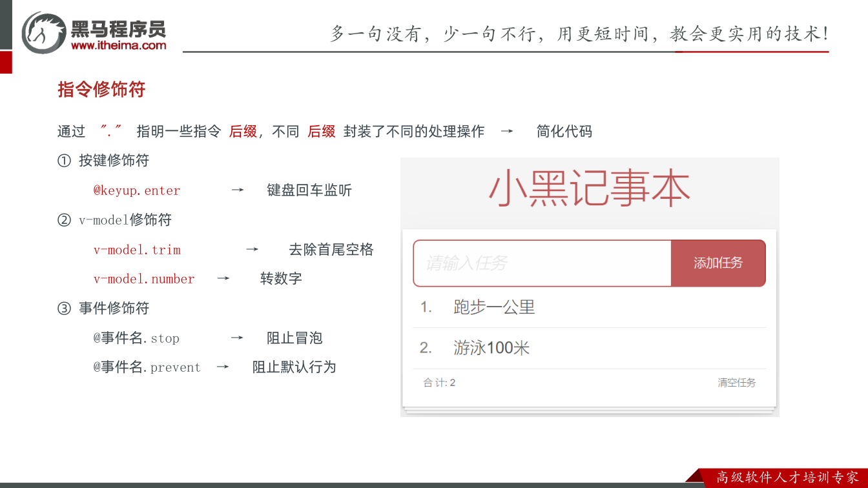Click the 小黑记事本 title
Viewport: 868px width, 488px height.
pos(589,189)
